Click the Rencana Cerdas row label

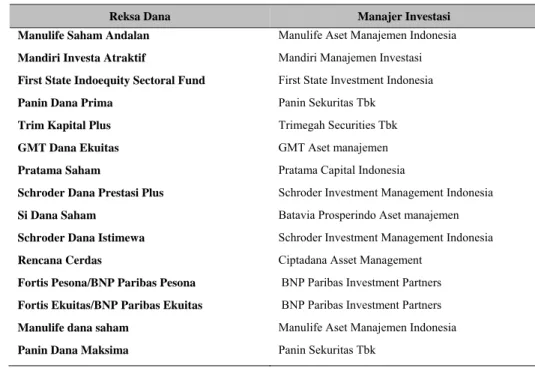(60, 261)
